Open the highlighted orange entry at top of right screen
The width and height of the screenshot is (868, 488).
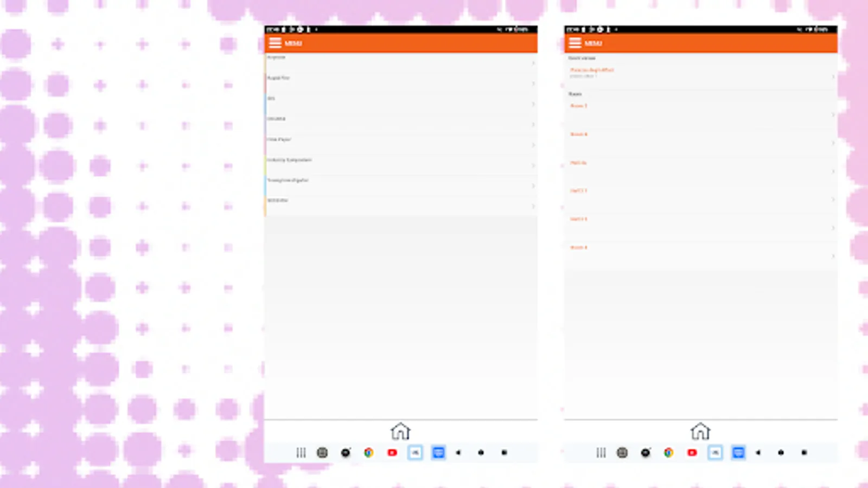click(591, 70)
